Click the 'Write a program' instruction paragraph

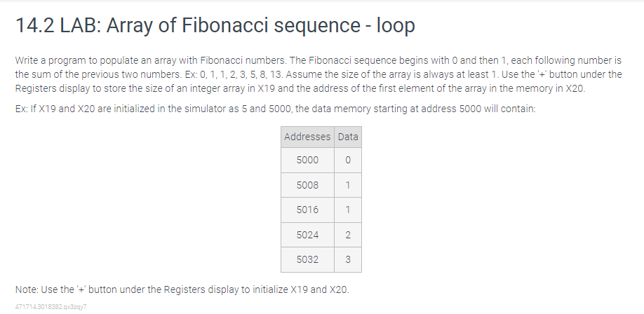(x=318, y=74)
